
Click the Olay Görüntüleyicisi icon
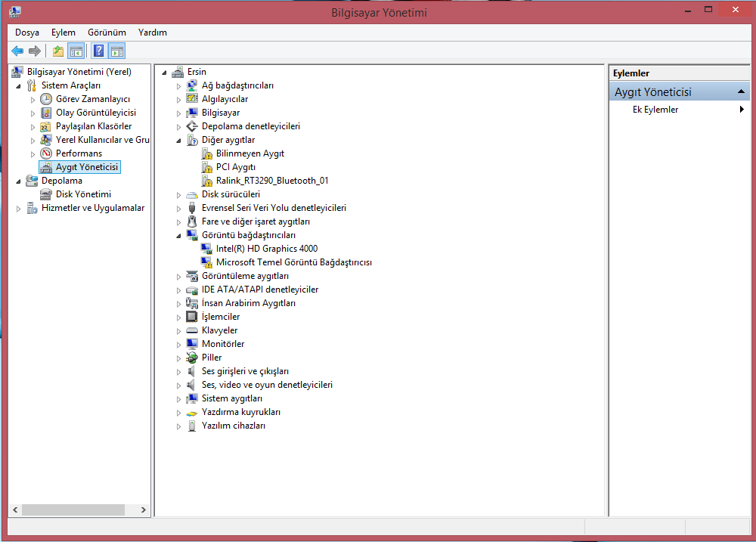tap(46, 113)
